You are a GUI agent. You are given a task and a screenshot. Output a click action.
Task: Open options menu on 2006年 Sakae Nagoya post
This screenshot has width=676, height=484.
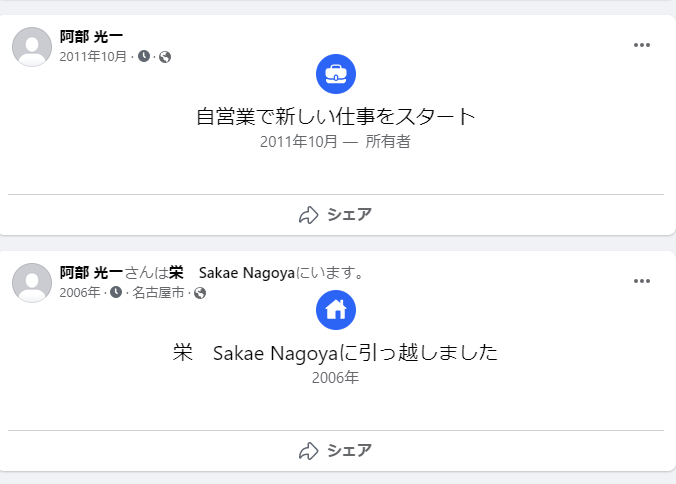[x=642, y=281]
